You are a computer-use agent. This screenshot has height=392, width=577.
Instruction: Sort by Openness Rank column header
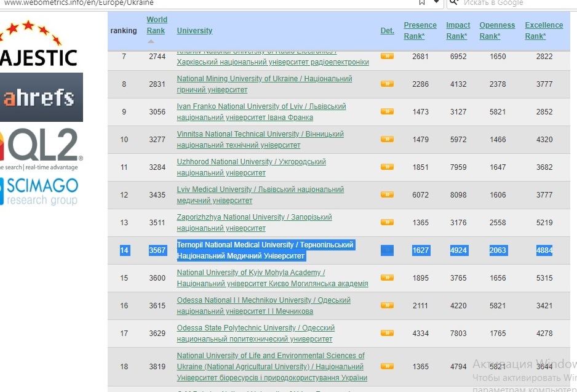tap(497, 30)
